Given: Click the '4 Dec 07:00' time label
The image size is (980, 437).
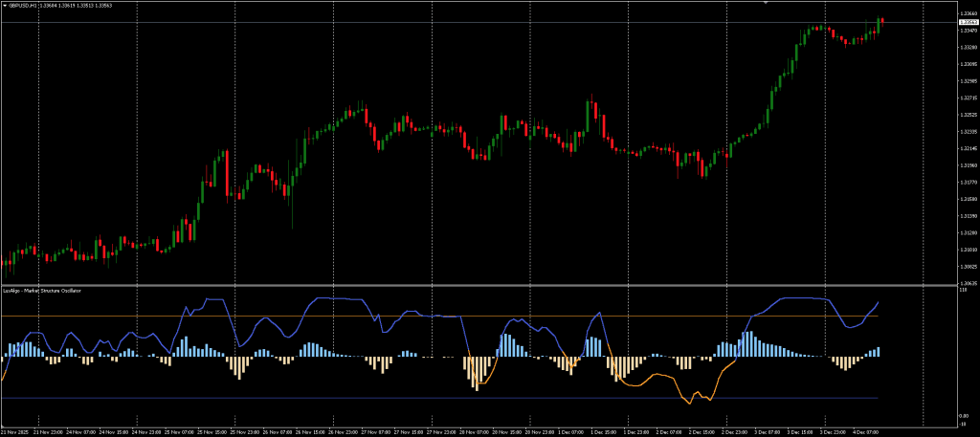Looking at the screenshot, I should click(x=865, y=431).
